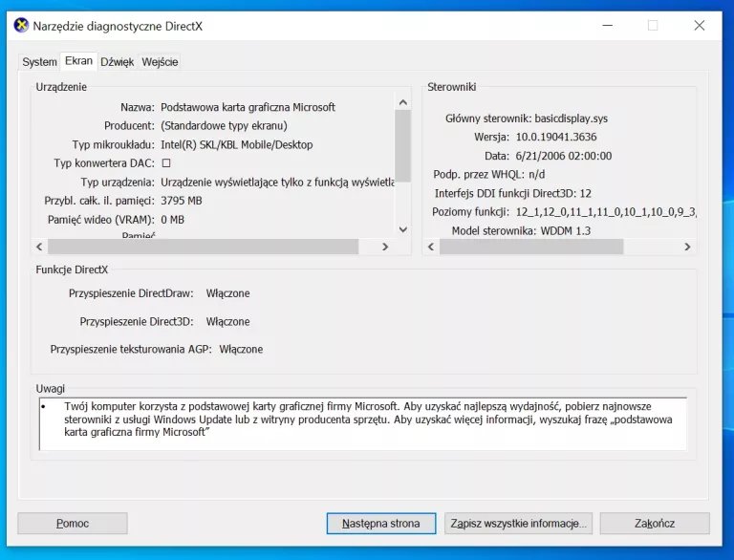The height and width of the screenshot is (560, 734).
Task: Go to Następna strona
Action: 381,523
